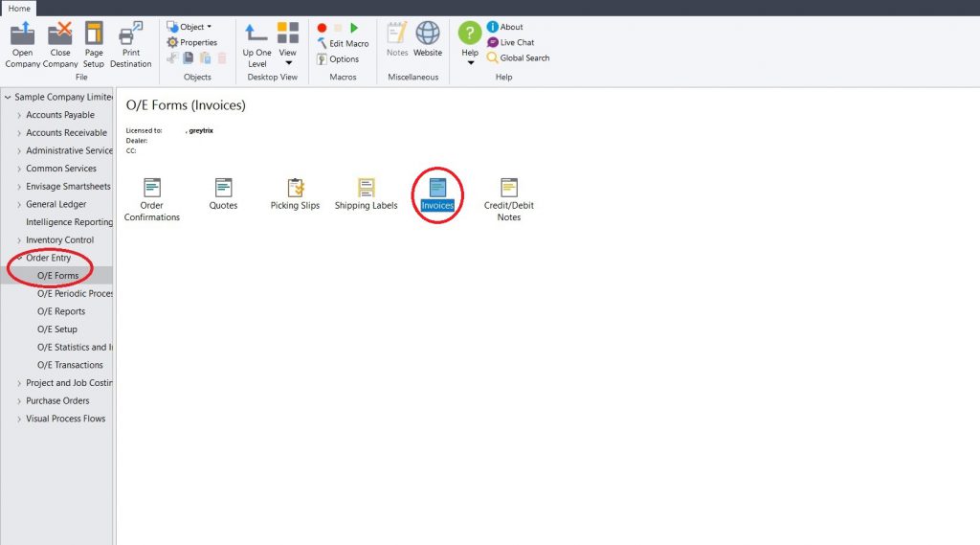Viewport: 980px width, 545px height.
Task: Click the Open Company icon
Action: pos(23,44)
